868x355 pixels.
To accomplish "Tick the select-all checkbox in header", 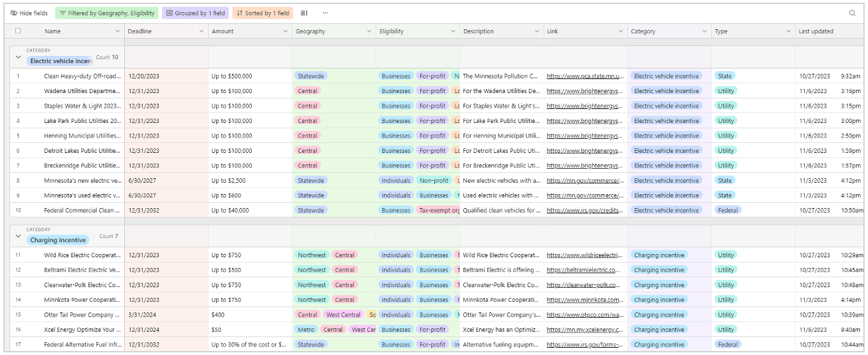I will tap(18, 31).
